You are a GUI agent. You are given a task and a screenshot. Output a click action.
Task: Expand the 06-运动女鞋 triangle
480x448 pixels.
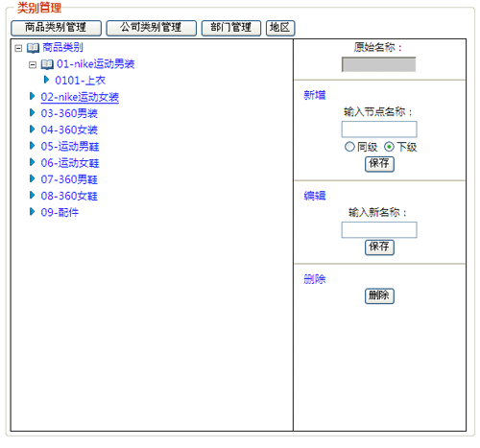point(32,162)
